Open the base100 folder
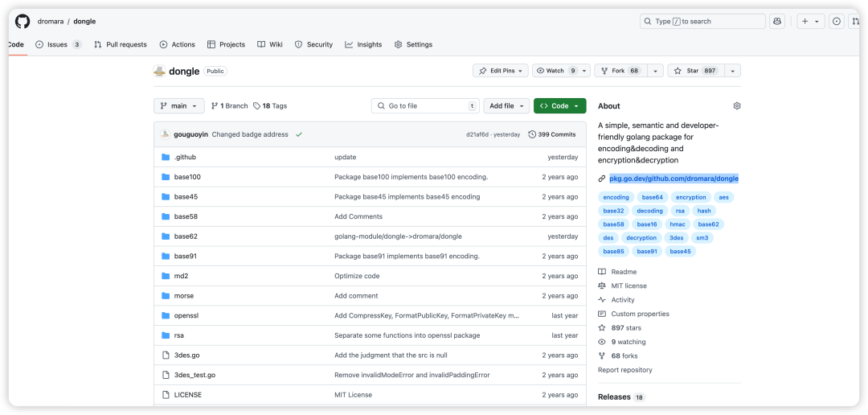 pyautogui.click(x=187, y=177)
